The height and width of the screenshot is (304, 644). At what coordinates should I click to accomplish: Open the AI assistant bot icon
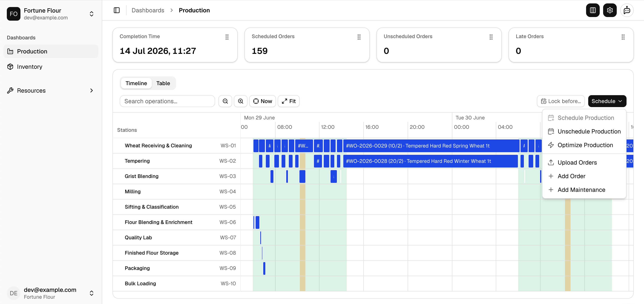point(627,10)
